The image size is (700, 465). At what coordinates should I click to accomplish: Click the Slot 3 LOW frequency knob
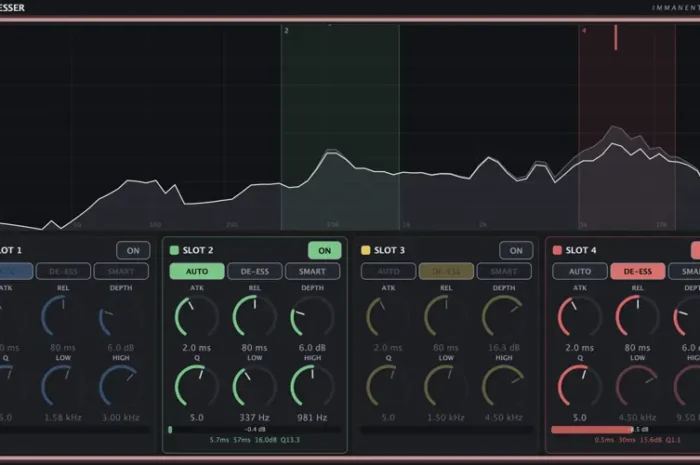446,387
